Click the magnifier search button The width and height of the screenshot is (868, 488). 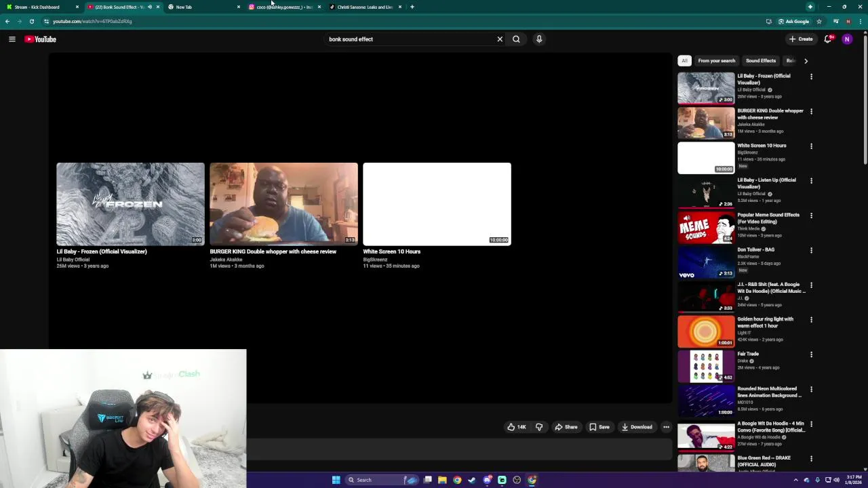516,39
